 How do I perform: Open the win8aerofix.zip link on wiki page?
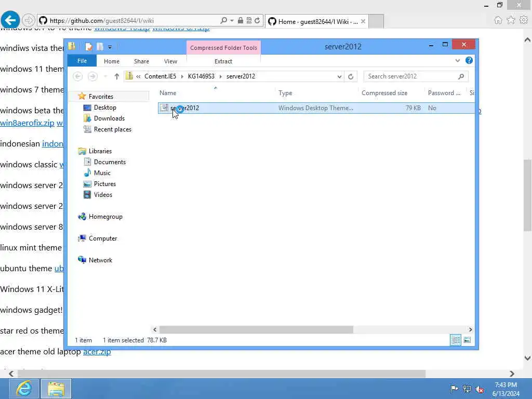coord(27,123)
